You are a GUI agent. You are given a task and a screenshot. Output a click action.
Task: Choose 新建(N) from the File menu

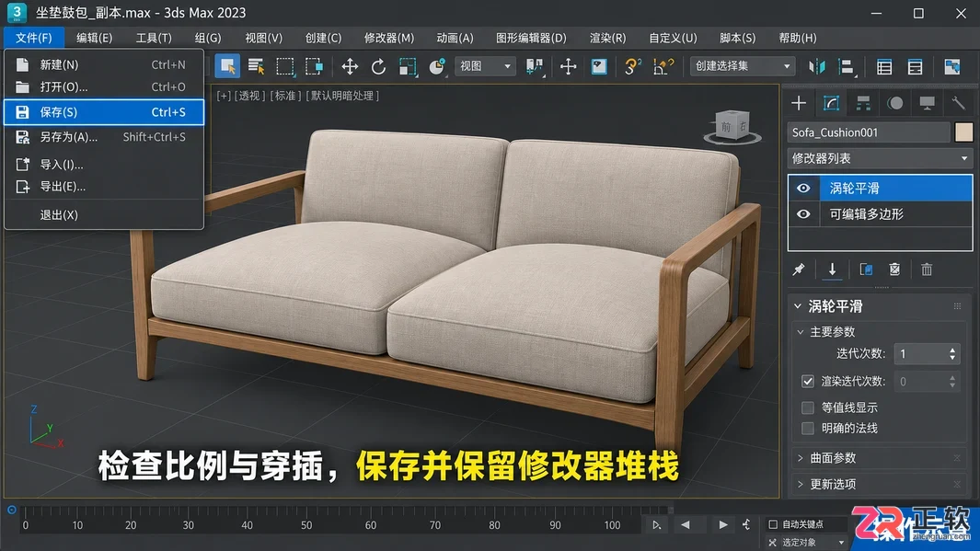pyautogui.click(x=104, y=65)
